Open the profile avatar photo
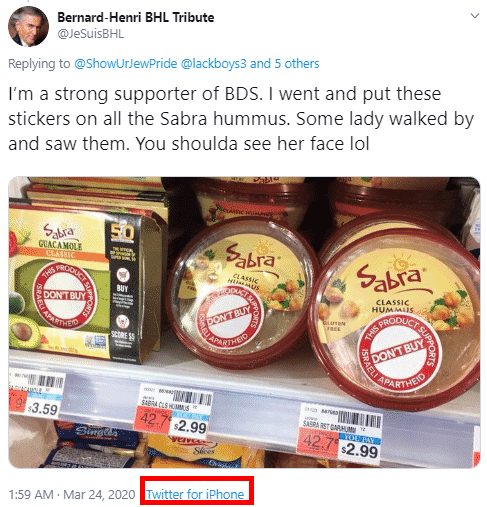Screen dimensions: 487x507 [x=28, y=26]
